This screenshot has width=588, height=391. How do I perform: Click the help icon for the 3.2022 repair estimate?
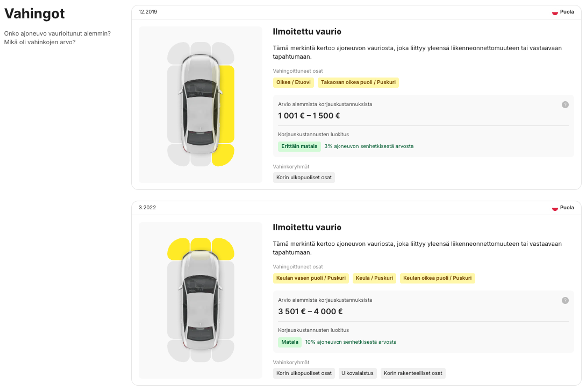pyautogui.click(x=565, y=300)
